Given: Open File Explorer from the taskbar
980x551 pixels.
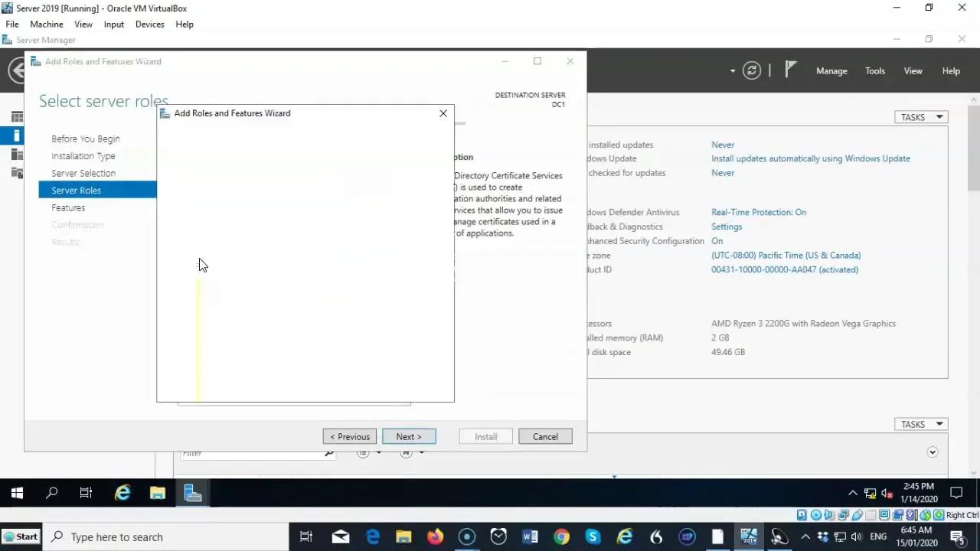Looking at the screenshot, I should point(403,536).
